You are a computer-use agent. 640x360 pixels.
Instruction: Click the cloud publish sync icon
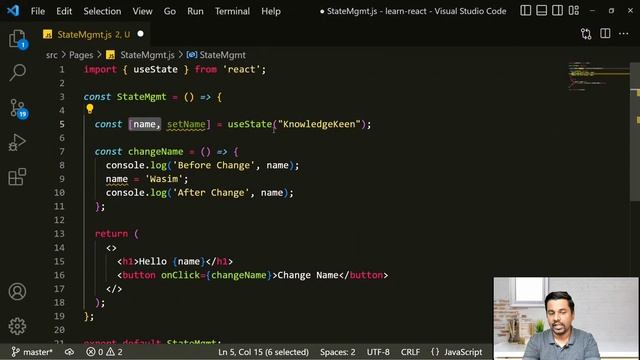point(69,352)
